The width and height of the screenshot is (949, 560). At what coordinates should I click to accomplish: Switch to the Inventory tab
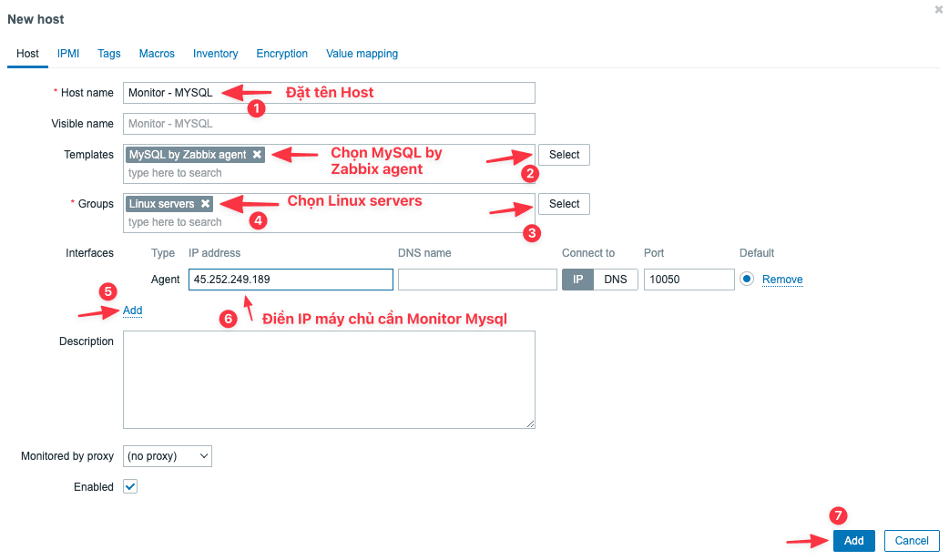point(215,54)
